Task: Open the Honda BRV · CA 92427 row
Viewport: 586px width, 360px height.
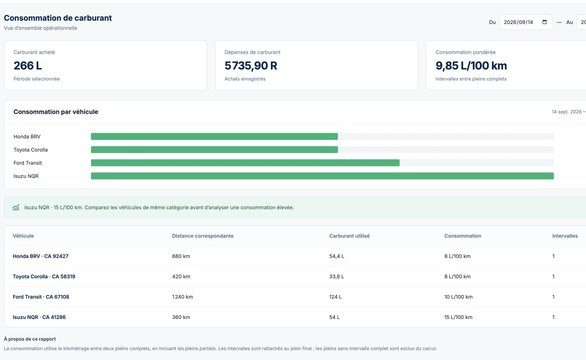Action: pyautogui.click(x=295, y=256)
